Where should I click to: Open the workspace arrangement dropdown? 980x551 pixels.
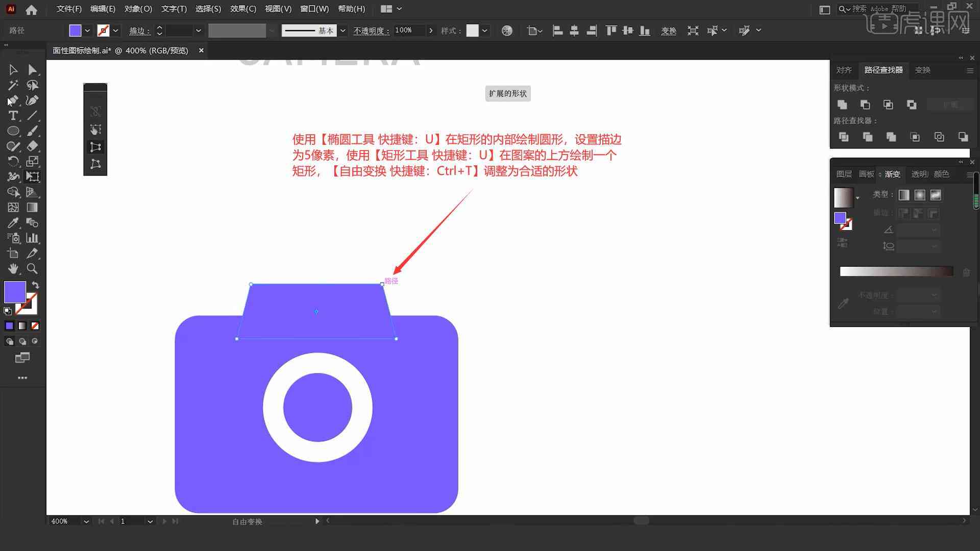[391, 9]
